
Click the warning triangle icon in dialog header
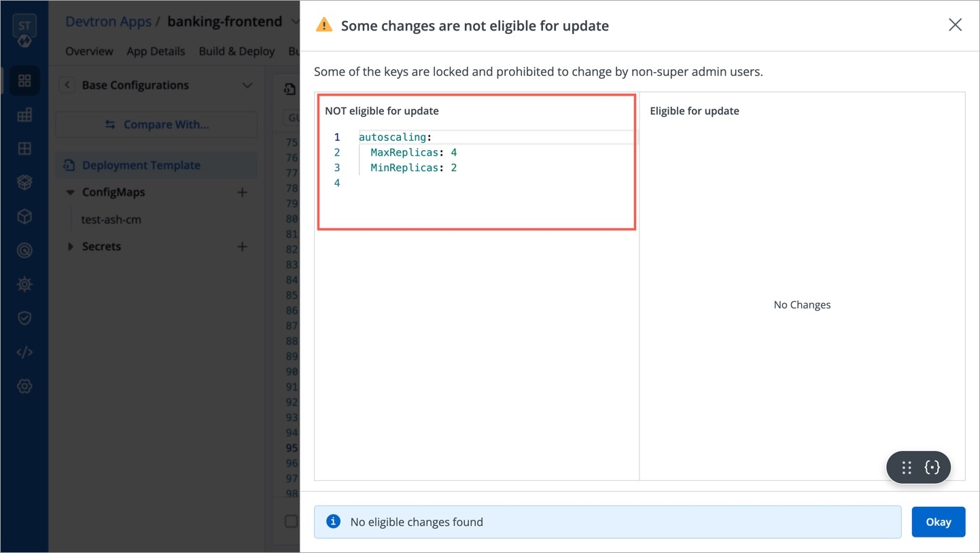(x=324, y=25)
